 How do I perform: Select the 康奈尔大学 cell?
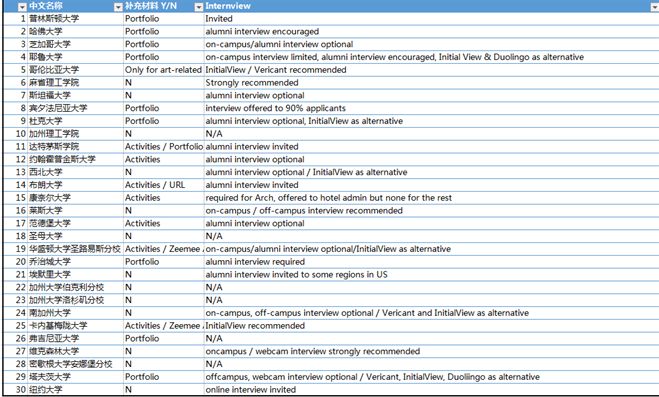coord(75,198)
